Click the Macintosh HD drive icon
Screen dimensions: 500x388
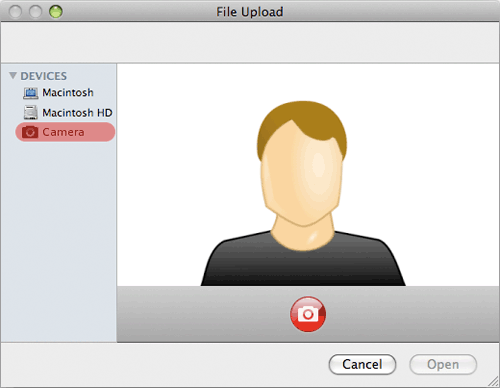coord(31,113)
